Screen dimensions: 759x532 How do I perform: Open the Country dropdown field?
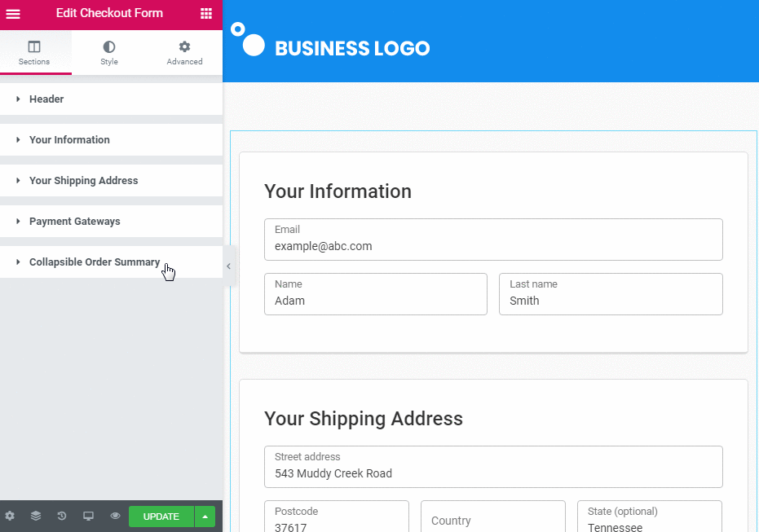point(492,517)
